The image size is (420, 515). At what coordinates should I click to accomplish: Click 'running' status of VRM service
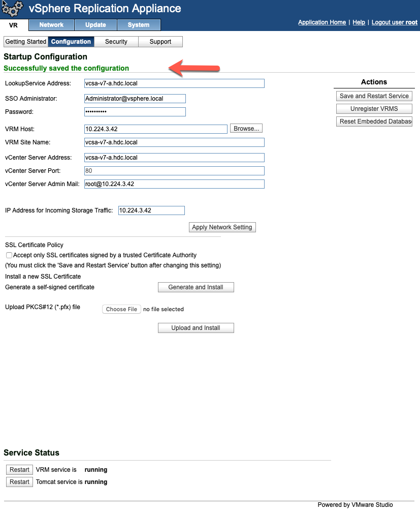(x=96, y=470)
